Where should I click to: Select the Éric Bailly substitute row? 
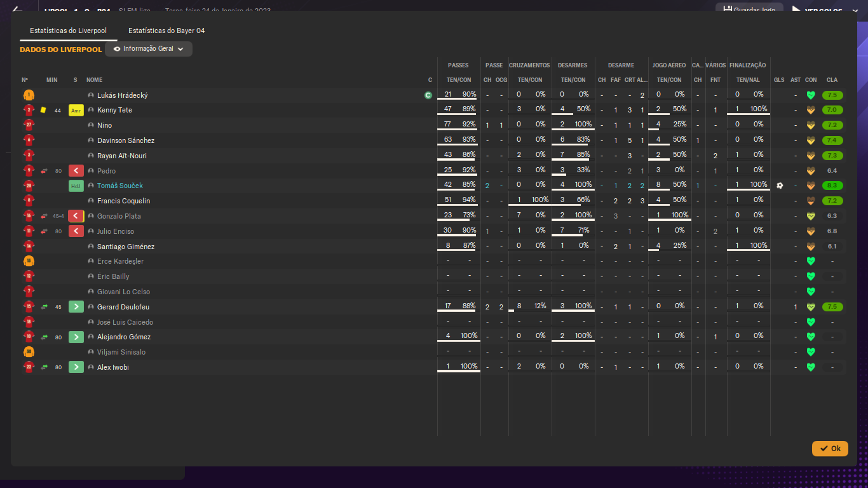(434, 276)
